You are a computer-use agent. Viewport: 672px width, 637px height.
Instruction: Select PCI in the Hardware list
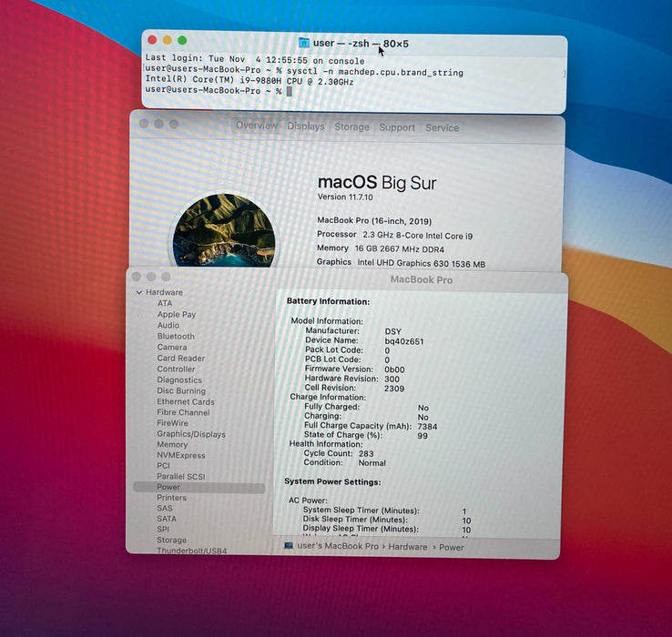coord(163,466)
